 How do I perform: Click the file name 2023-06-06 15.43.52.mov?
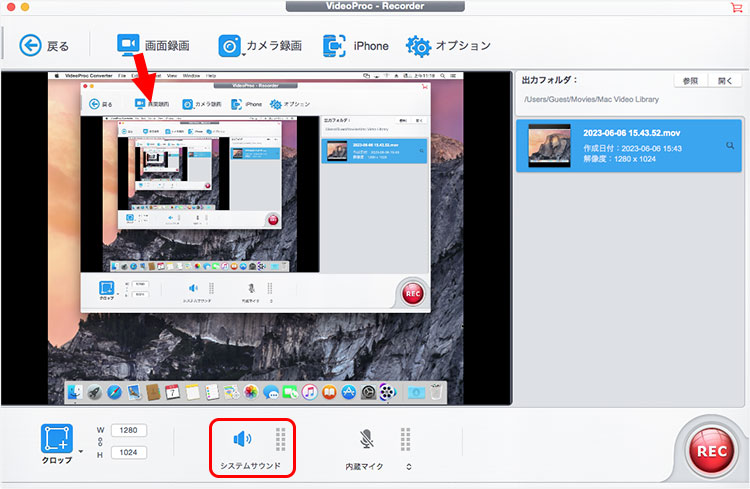[x=631, y=133]
